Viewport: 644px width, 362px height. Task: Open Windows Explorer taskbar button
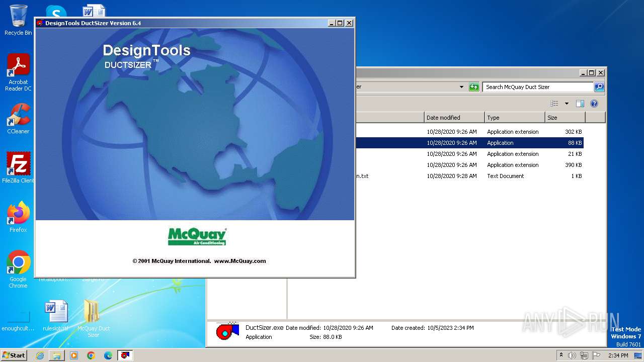[57, 355]
